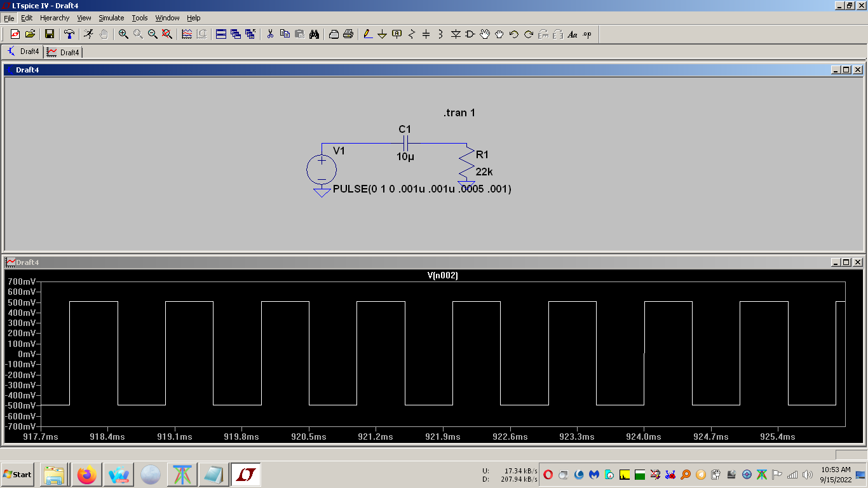Viewport: 868px width, 488px height.
Task: Click the Opera tray icon
Action: click(x=548, y=475)
